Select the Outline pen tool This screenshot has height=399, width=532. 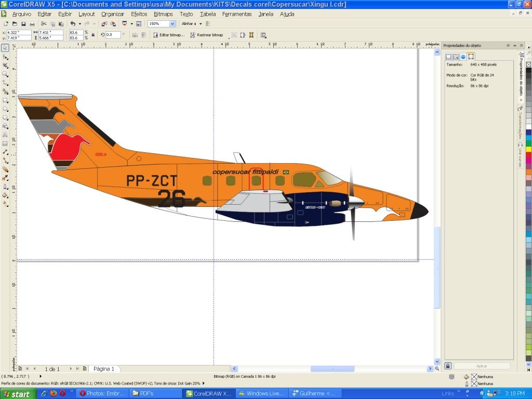tap(5, 187)
